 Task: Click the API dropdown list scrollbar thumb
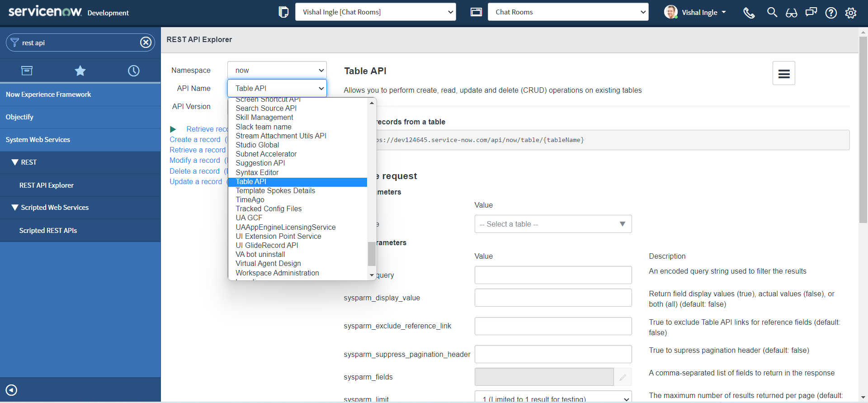click(372, 254)
